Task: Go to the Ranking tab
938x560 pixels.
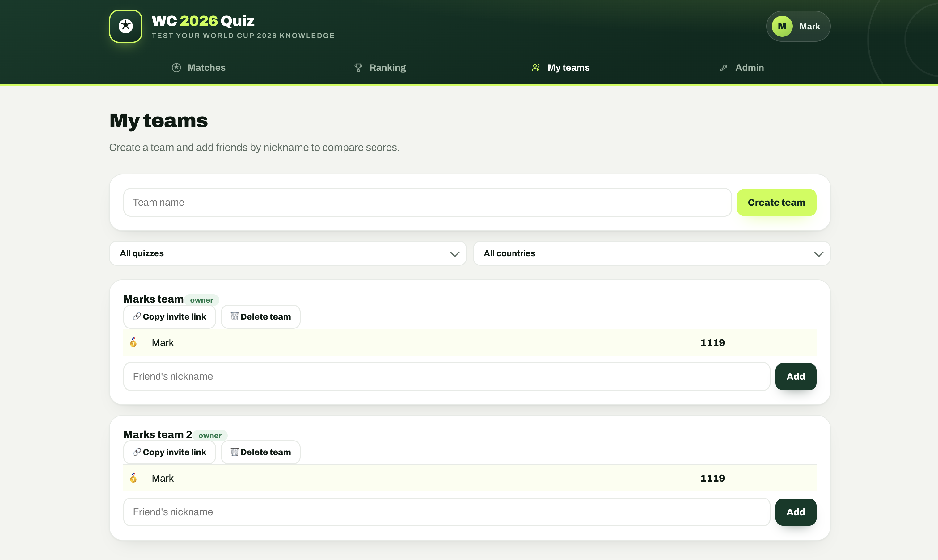Action: coord(380,68)
